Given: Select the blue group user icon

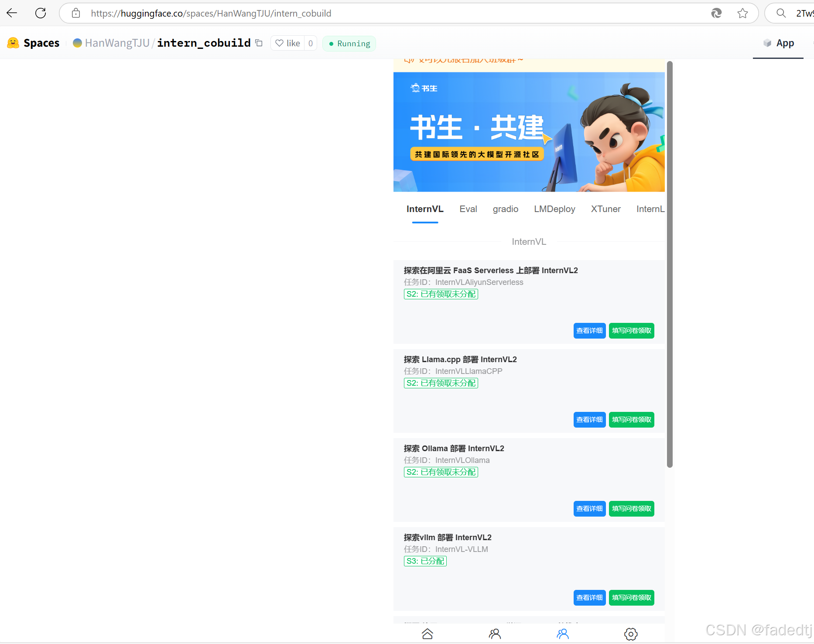Looking at the screenshot, I should tap(563, 634).
